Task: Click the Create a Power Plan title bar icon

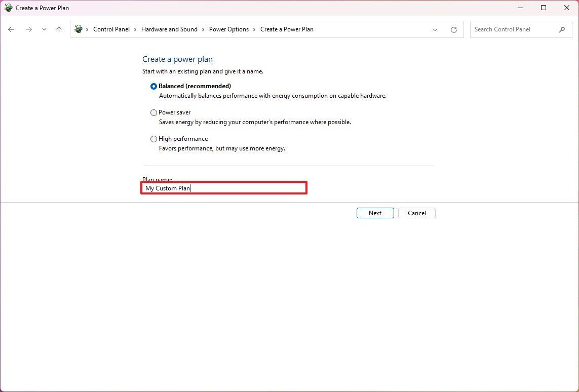Action: (7, 8)
